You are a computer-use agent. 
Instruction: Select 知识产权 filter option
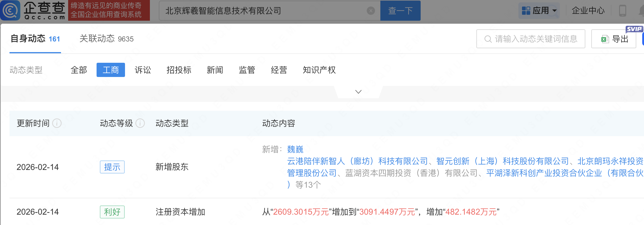point(319,70)
